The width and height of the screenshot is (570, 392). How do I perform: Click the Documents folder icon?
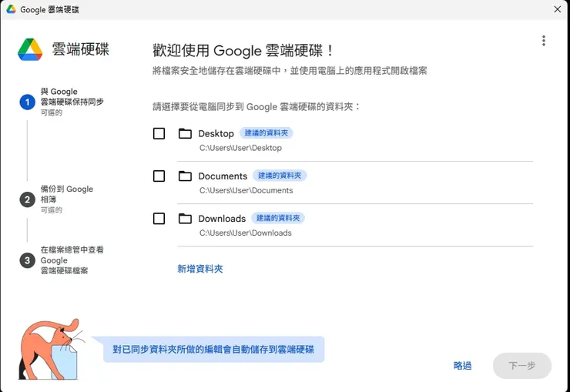pyautogui.click(x=185, y=176)
